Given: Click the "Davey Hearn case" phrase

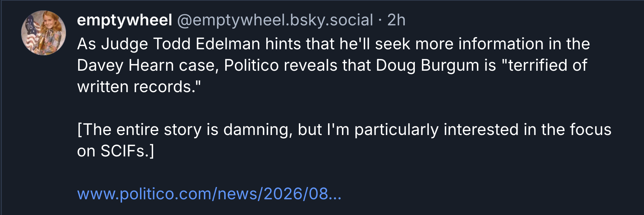Looking at the screenshot, I should pyautogui.click(x=148, y=65).
